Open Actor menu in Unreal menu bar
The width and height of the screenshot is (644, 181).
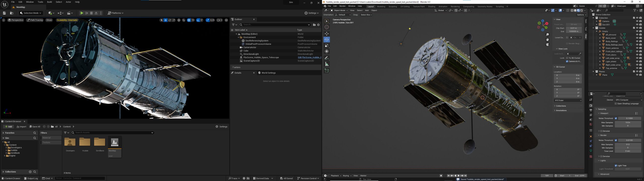tap(68, 2)
